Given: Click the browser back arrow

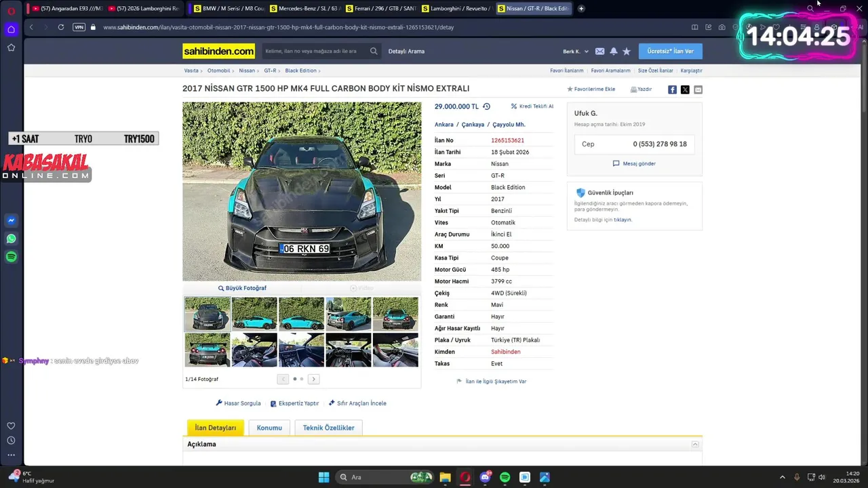Looking at the screenshot, I should click(31, 27).
